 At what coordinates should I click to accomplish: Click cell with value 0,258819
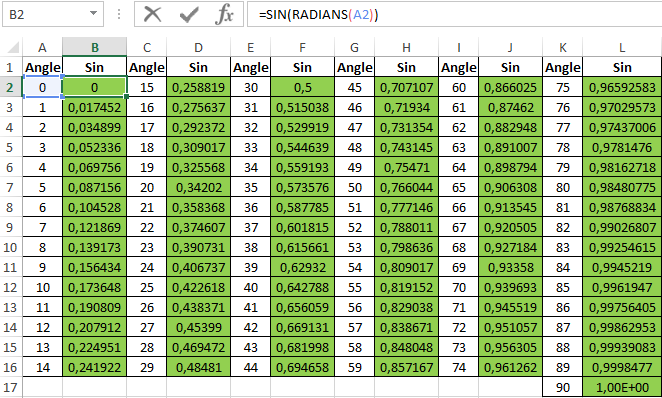tap(198, 87)
